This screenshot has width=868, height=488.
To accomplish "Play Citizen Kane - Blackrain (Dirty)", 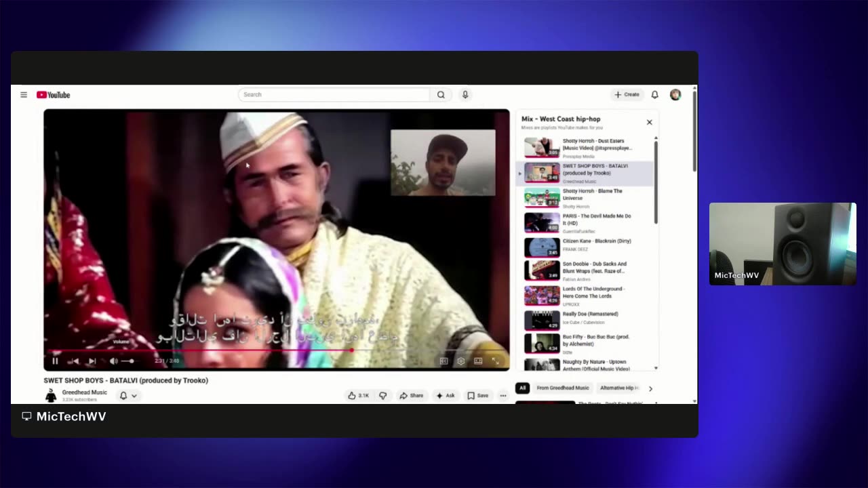I will click(585, 247).
